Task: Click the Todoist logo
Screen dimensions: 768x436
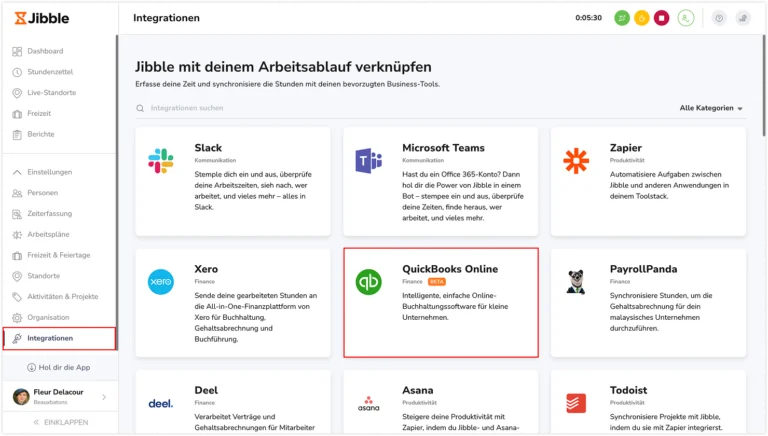Action: (x=576, y=403)
